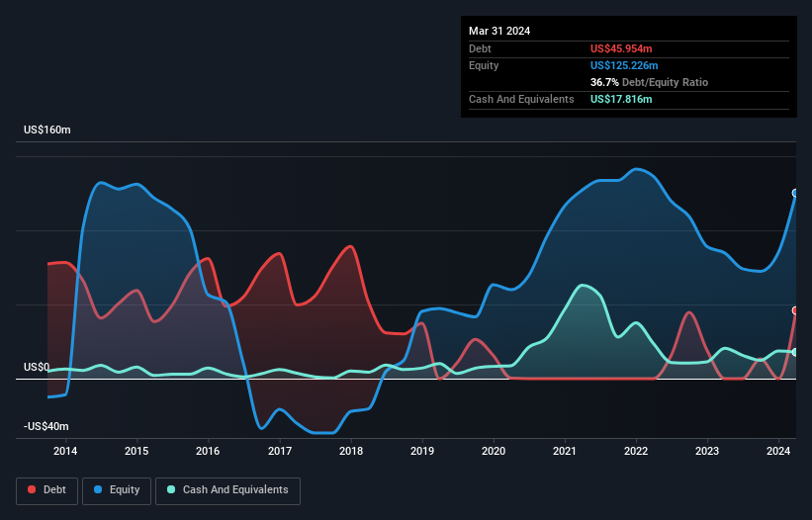The width and height of the screenshot is (812, 520).
Task: Click the 2021 x-axis label
Action: coord(565,451)
